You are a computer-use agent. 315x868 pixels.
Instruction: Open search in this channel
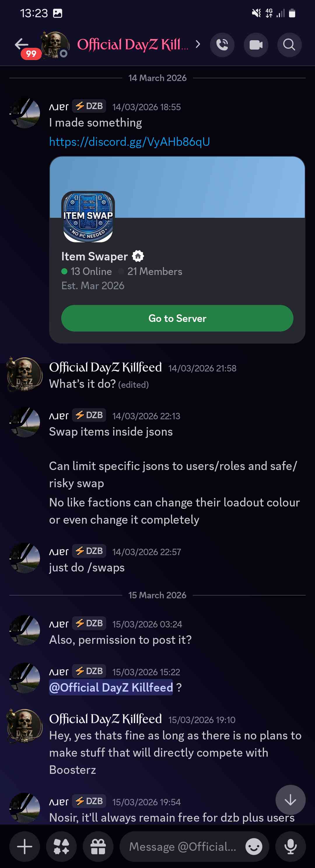tap(289, 45)
